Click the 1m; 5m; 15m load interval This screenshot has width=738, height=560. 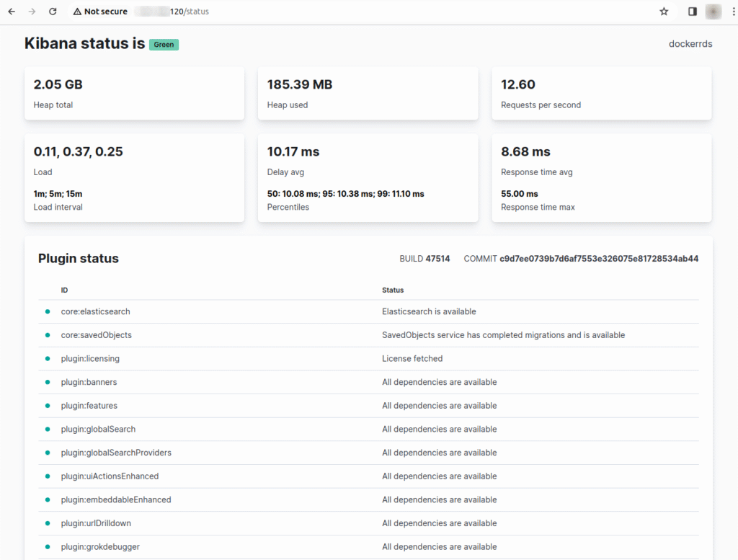click(x=58, y=194)
